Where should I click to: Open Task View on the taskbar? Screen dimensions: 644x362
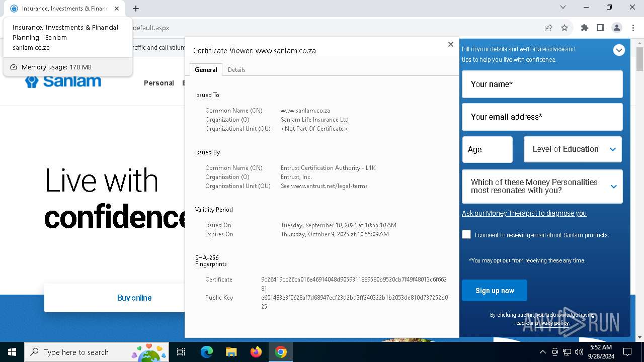click(181, 352)
